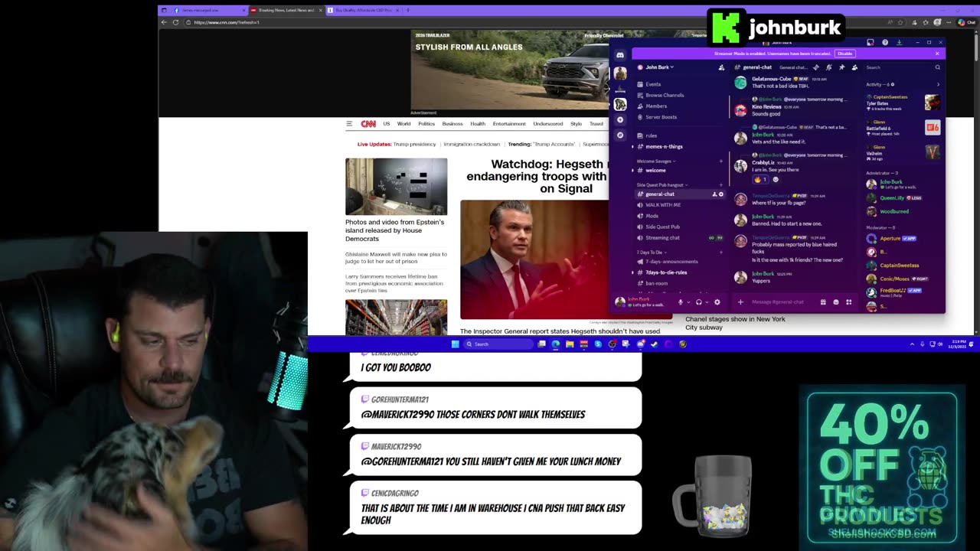Open headphone output options dropdown arrow
Viewport: 980px width, 551px height.
click(707, 302)
